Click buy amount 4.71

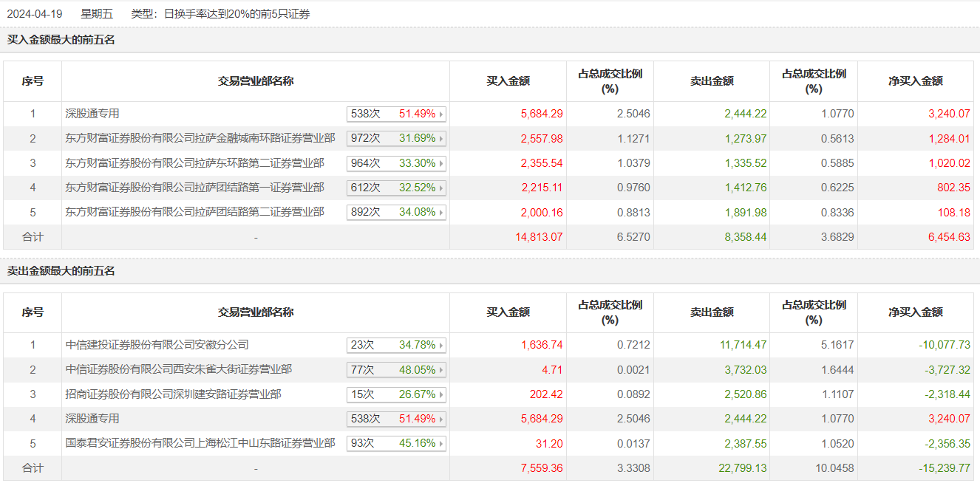coord(552,369)
